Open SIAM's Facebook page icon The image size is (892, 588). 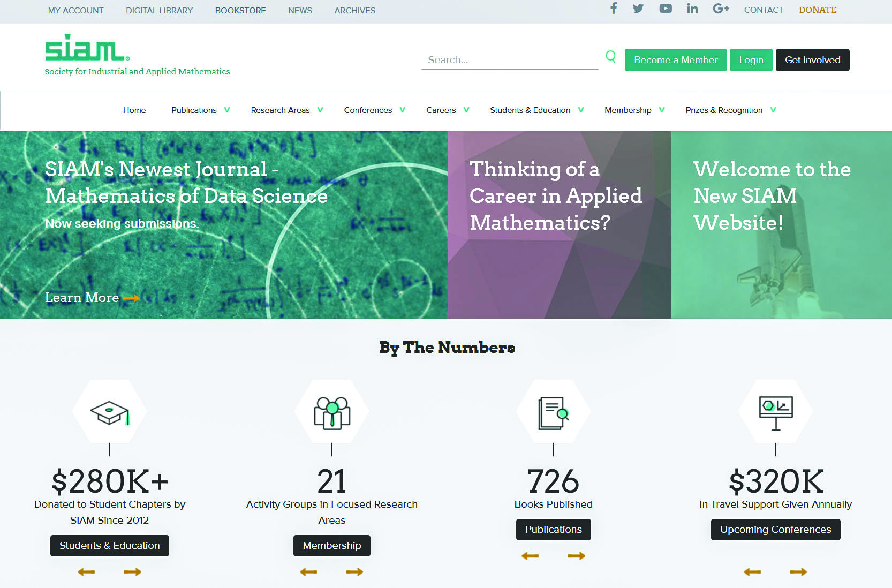(x=614, y=9)
